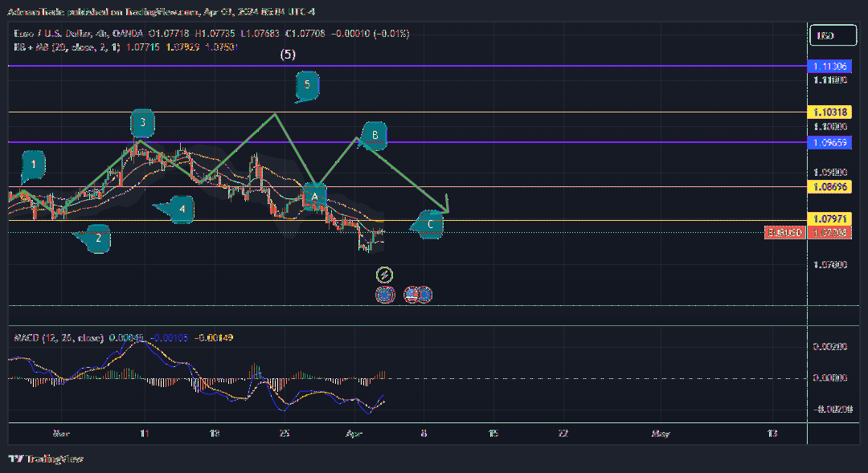Select the B correction callout label
Screen dimensions: 868x473
tap(374, 136)
